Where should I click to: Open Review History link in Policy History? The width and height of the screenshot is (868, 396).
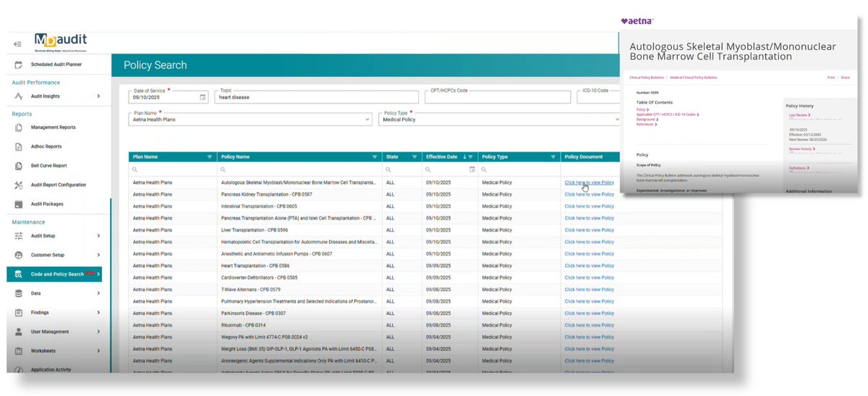(801, 148)
